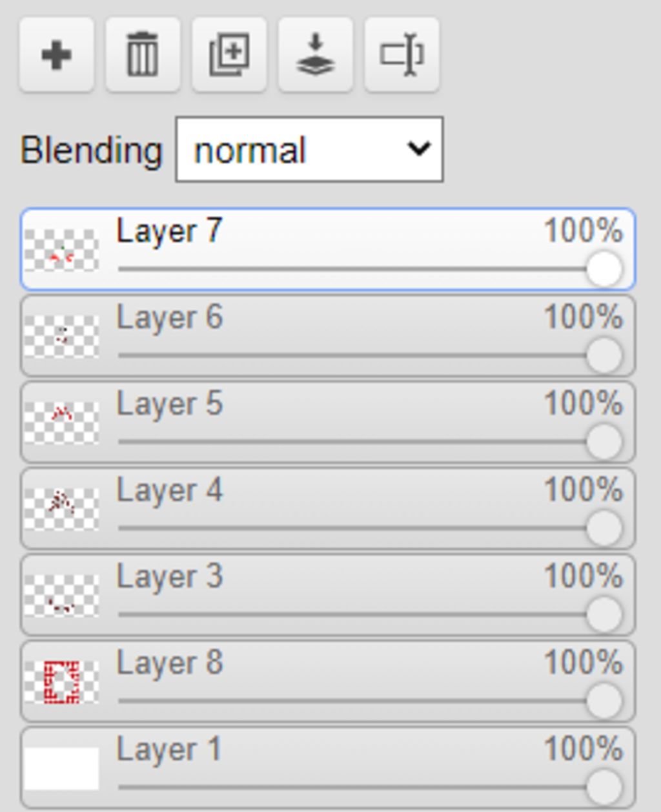Click the Layer 1 opacity slider handle
Screen dimensions: 661x812
click(604, 787)
